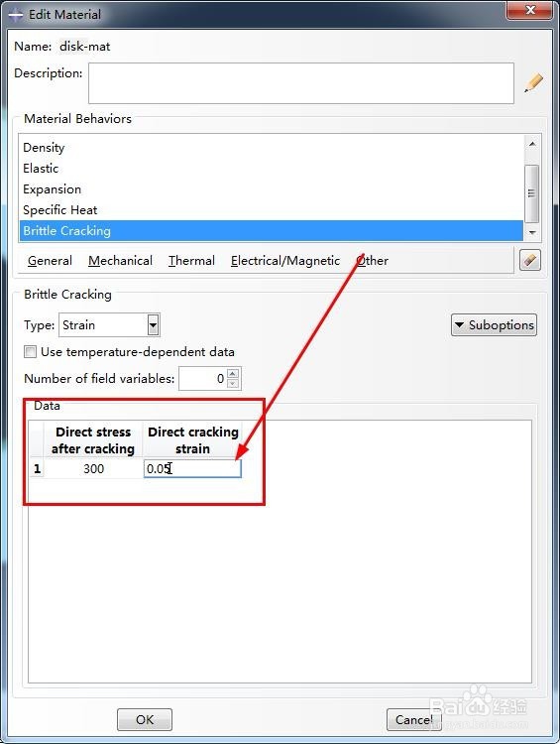Open the Mechanical menu
Viewport: 560px width, 744px height.
coord(121,261)
